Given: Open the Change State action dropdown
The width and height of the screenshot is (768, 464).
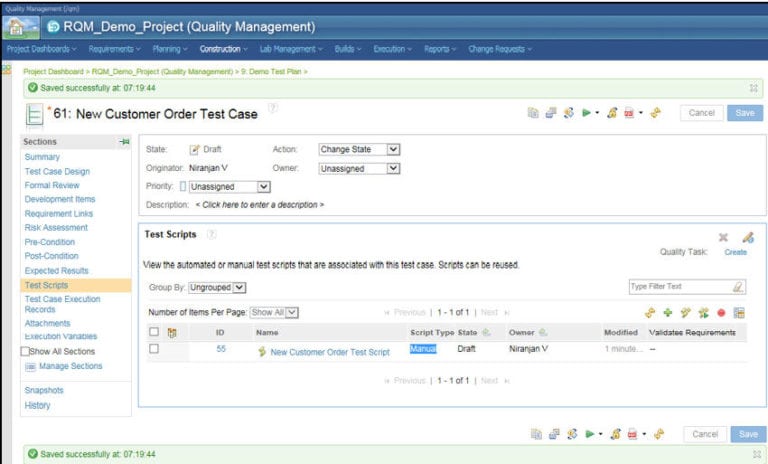Looking at the screenshot, I should [359, 149].
